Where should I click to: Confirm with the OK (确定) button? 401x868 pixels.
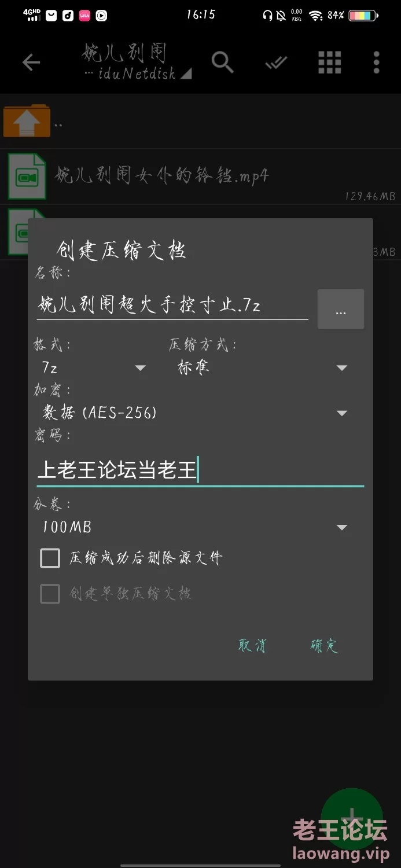325,646
